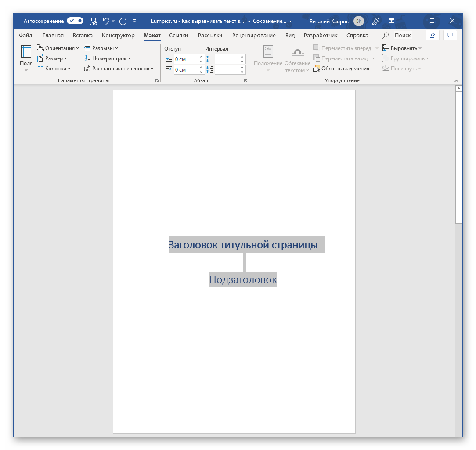
Task: Open Расстановка переносов hyphenation options
Action: tap(119, 69)
